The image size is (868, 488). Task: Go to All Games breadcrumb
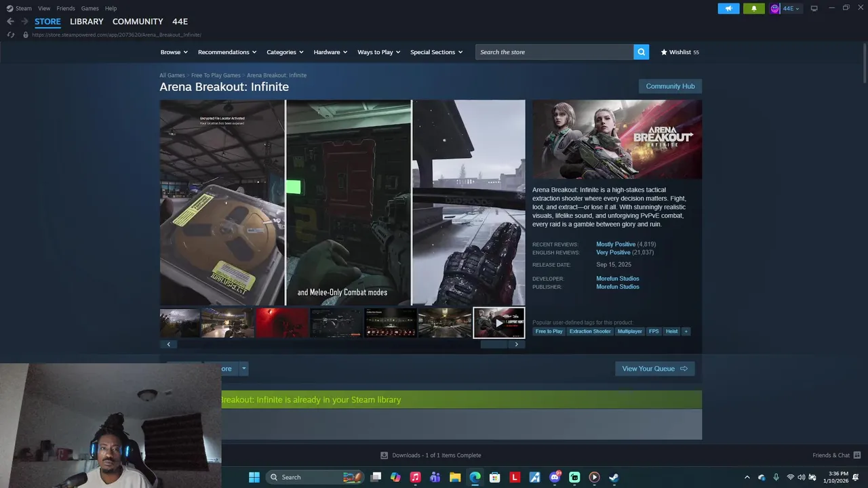[x=172, y=75]
